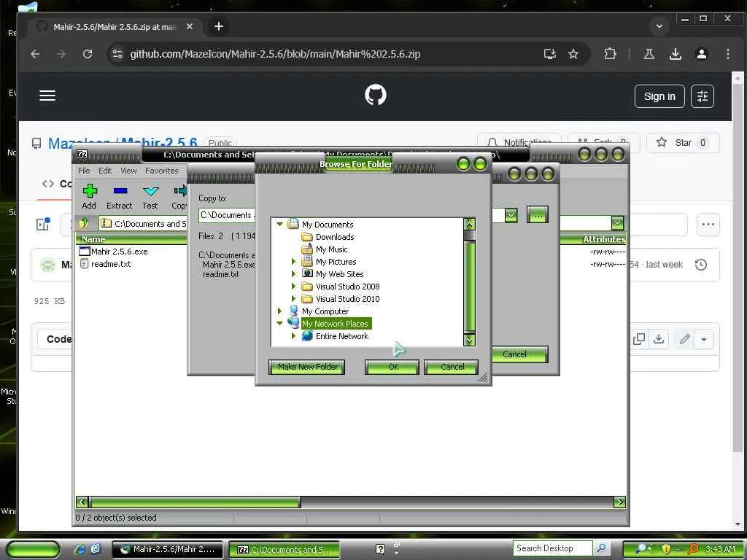This screenshot has height=560, width=747.
Task: Click the GitHub edit pencil icon
Action: click(x=684, y=339)
